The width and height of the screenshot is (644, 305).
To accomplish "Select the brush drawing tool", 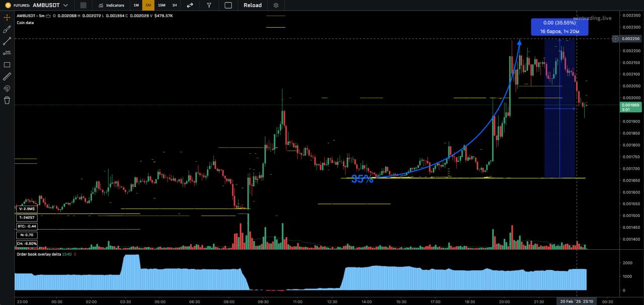I will pos(7,30).
